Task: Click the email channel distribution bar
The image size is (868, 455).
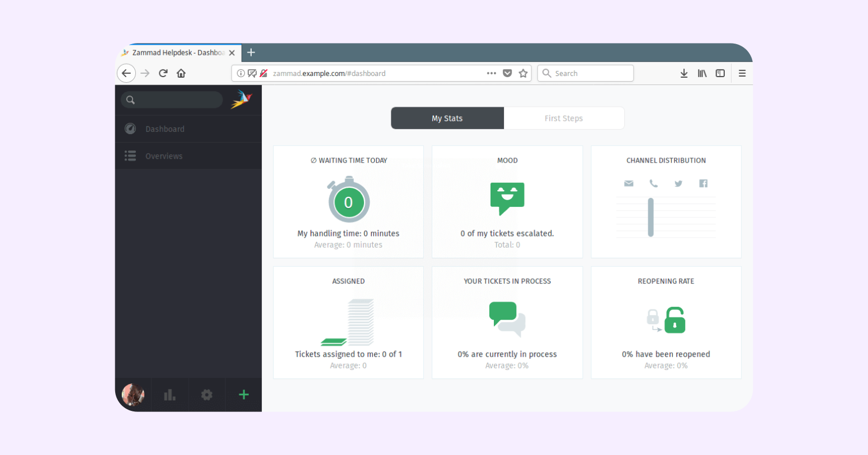Action: click(x=650, y=217)
